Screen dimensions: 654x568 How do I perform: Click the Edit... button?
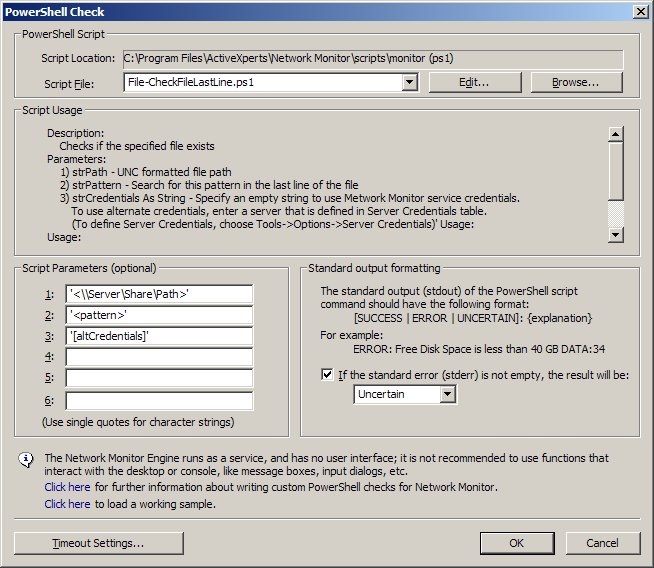point(475,82)
